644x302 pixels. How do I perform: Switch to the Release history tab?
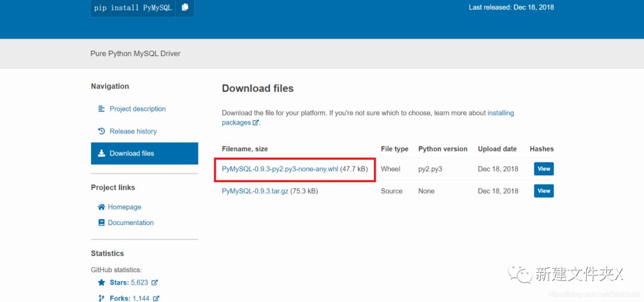pos(133,131)
